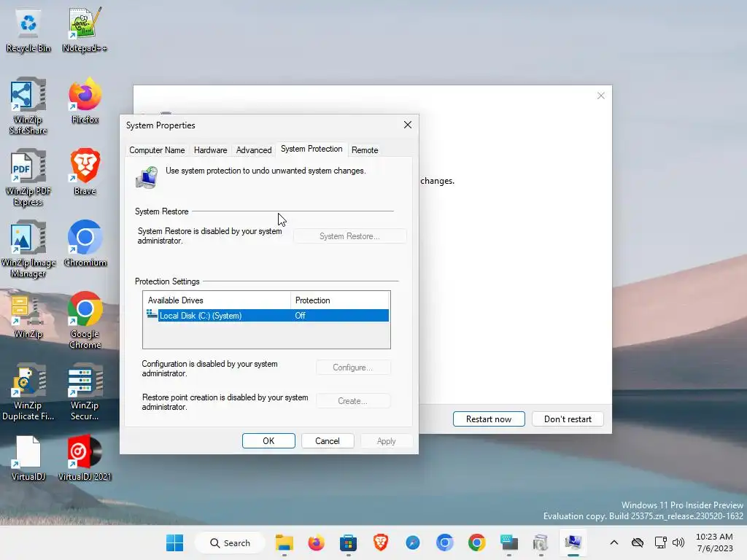This screenshot has height=560, width=747.
Task: Click the OneDrive cloud tray icon
Action: tap(638, 542)
